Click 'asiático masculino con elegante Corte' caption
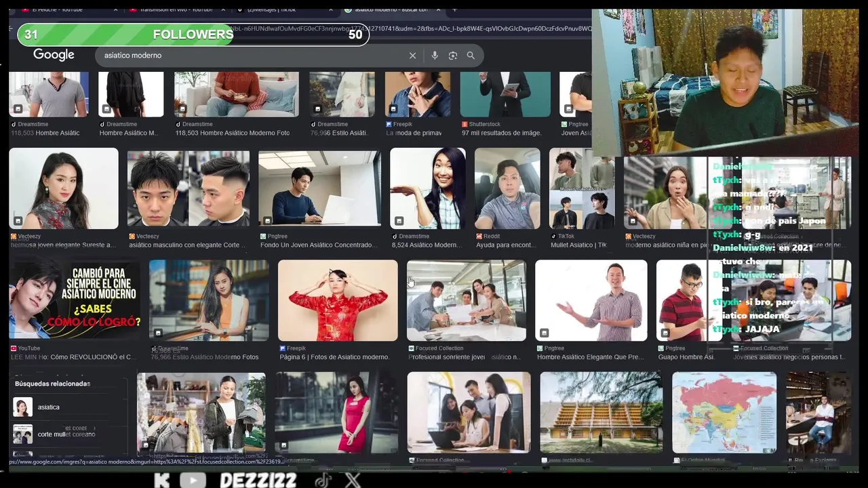Viewport: 868px width, 488px height. click(186, 245)
